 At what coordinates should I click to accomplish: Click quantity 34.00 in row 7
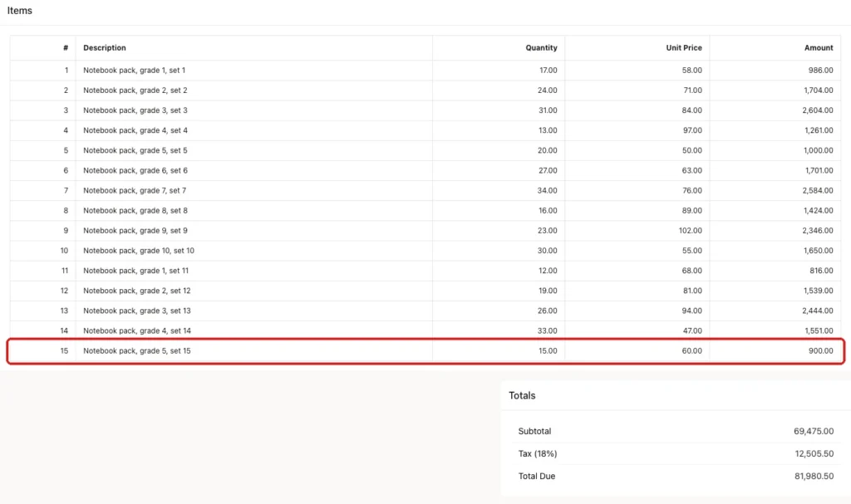tap(547, 190)
